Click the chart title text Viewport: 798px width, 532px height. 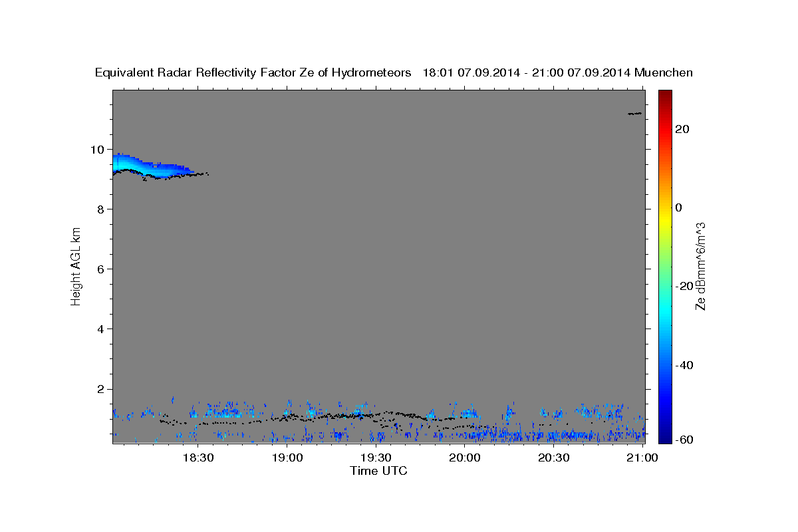pos(394,72)
